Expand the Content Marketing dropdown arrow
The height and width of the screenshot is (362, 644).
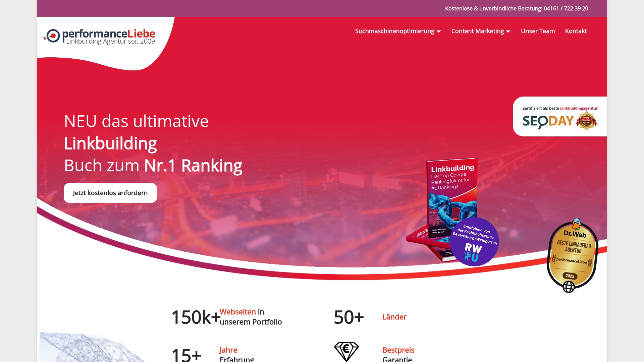pos(508,32)
